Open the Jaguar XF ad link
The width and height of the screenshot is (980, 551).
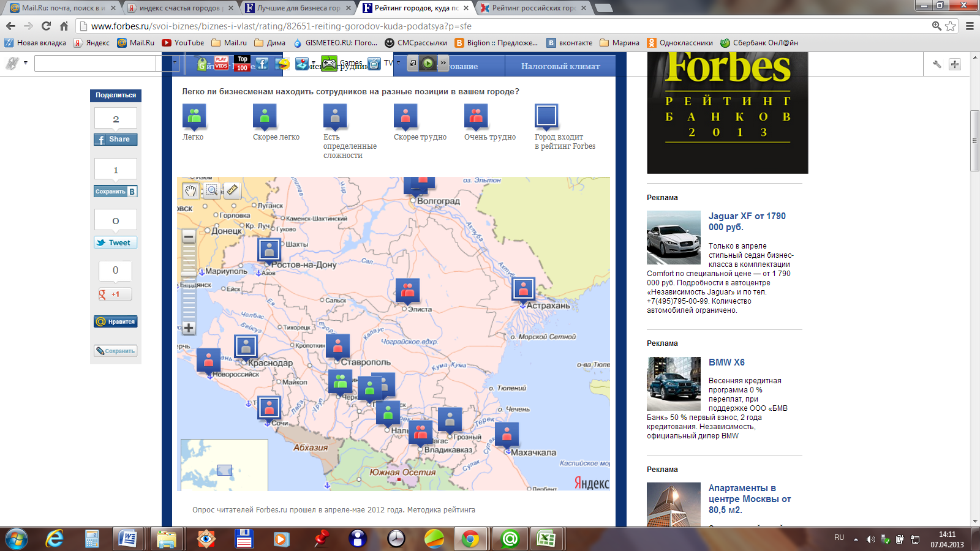[x=747, y=222]
